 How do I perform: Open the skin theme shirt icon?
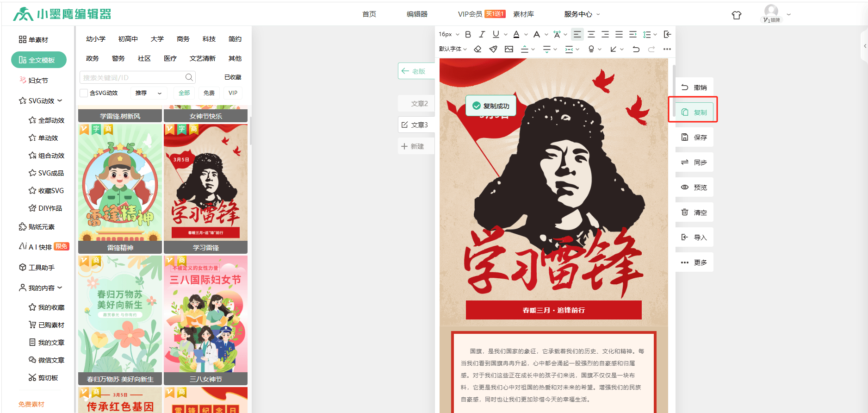tap(736, 15)
